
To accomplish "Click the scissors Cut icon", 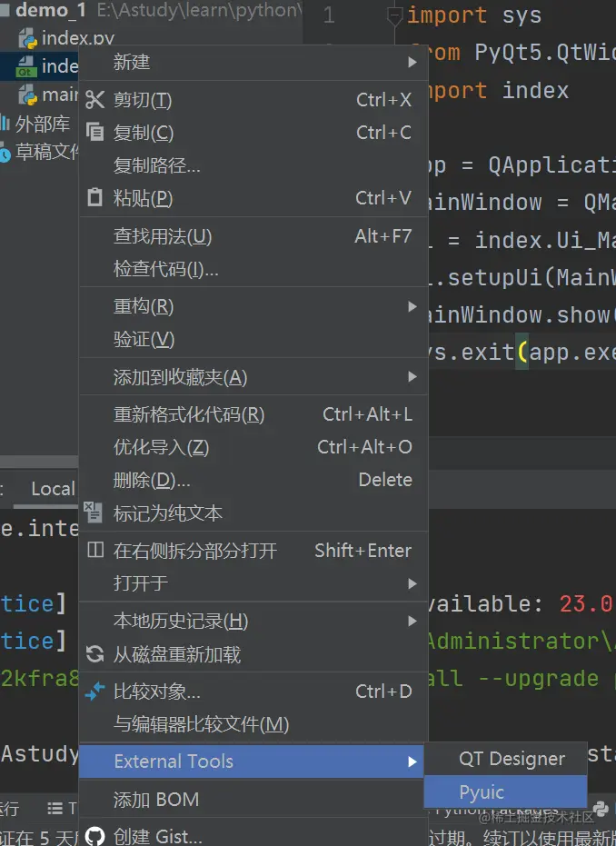I will click(x=94, y=100).
